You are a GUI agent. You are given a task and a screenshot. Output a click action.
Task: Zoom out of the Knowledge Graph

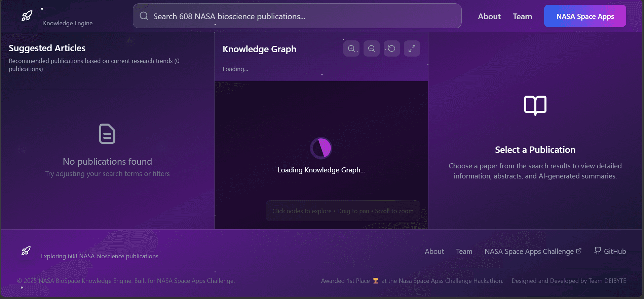pyautogui.click(x=372, y=48)
